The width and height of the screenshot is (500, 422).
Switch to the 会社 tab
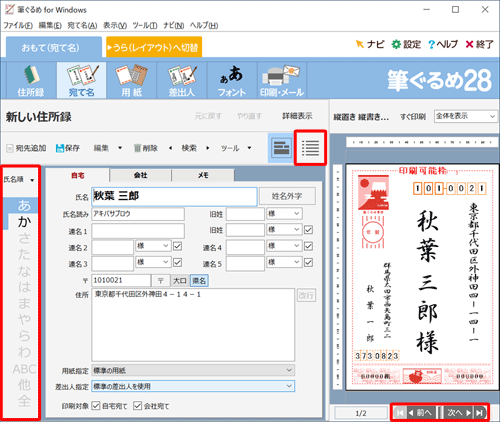click(x=140, y=175)
